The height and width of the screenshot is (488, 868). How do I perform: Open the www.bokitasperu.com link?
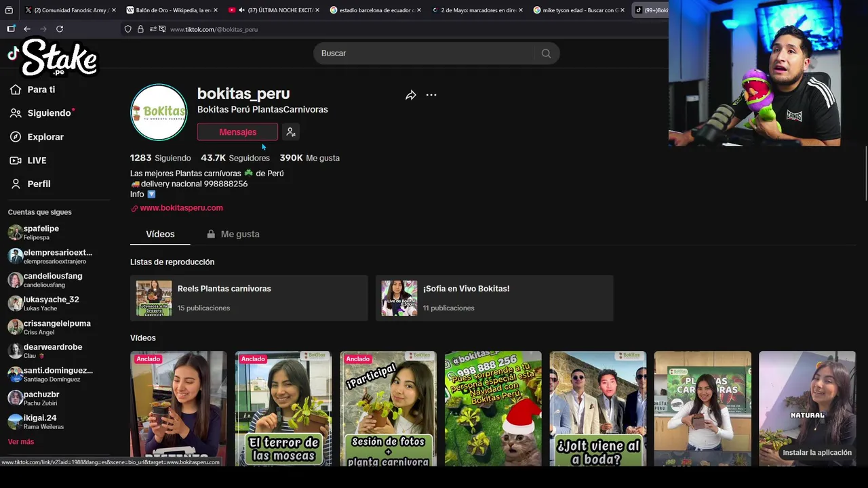[x=181, y=208]
